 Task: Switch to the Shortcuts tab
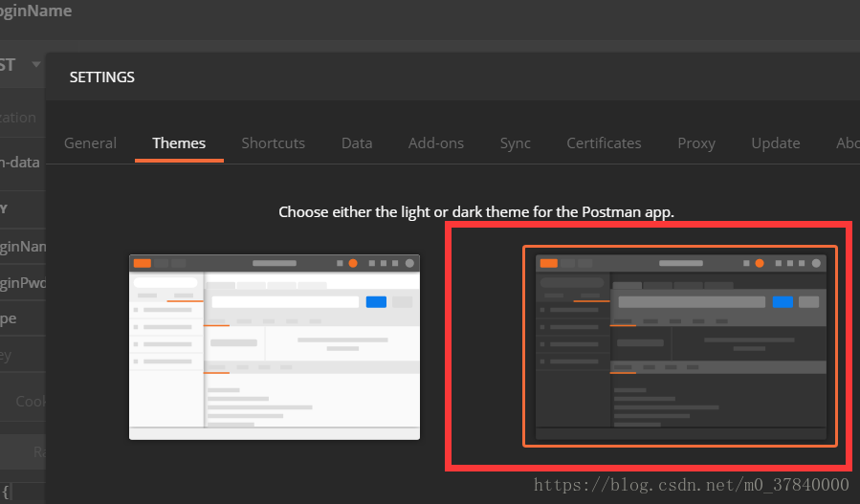tap(274, 143)
